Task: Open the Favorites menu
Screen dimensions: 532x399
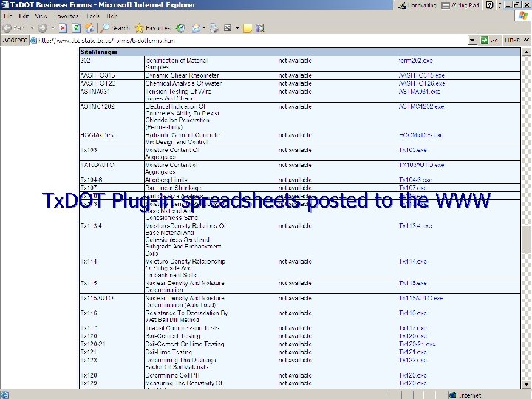Action: [x=66, y=16]
